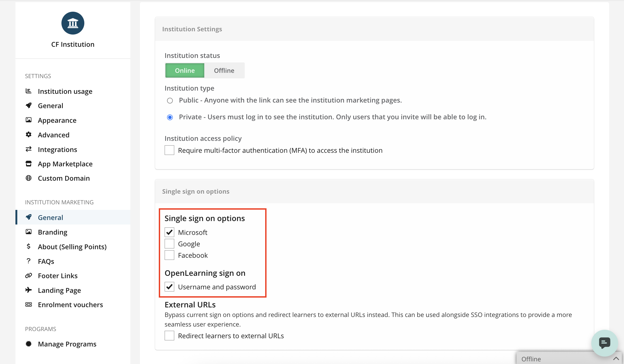This screenshot has height=364, width=624.
Task: Open the chat support bubble icon
Action: 604,343
